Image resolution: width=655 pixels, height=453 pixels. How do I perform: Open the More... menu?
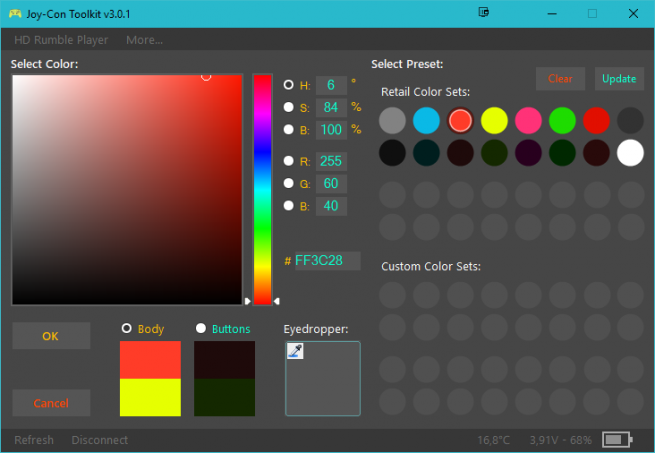click(x=144, y=40)
